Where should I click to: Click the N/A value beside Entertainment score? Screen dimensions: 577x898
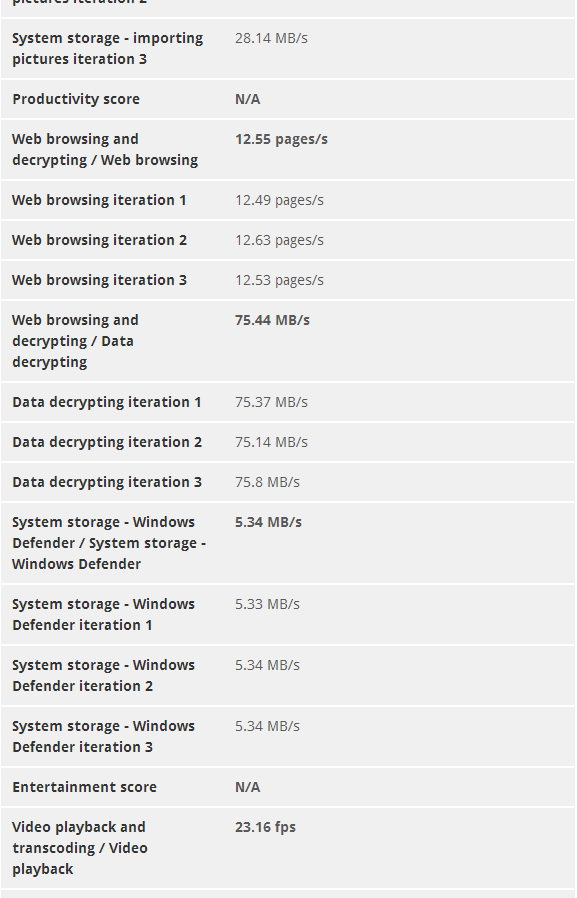click(x=247, y=787)
